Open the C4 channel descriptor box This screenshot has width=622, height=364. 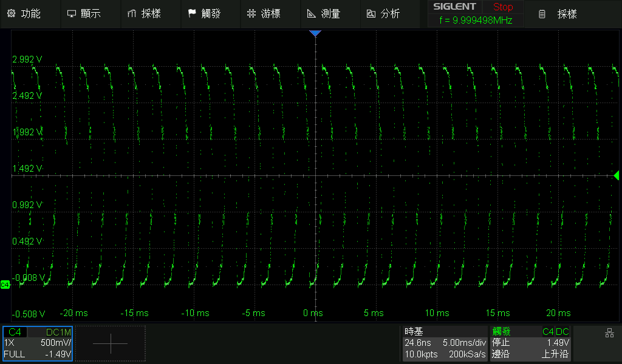click(x=38, y=343)
